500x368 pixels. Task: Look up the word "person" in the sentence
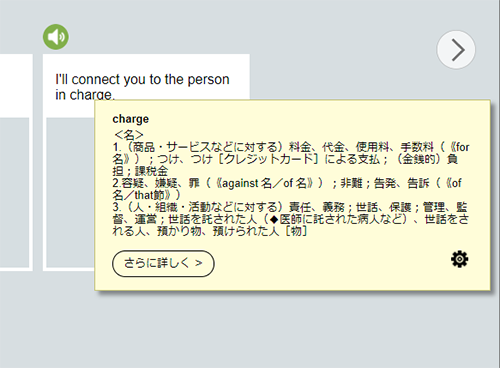click(208, 80)
